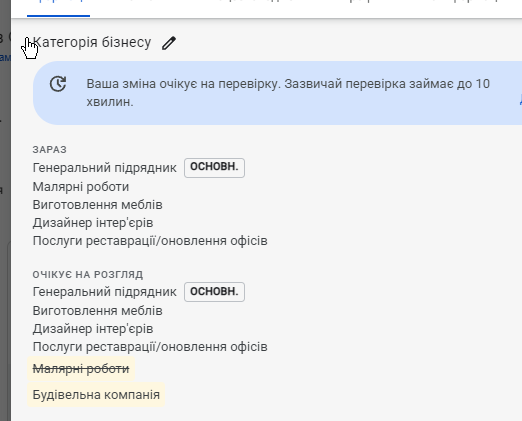Click the 'ОЧІКУЄ НА РОЗГЛЯД' section label

click(x=88, y=275)
